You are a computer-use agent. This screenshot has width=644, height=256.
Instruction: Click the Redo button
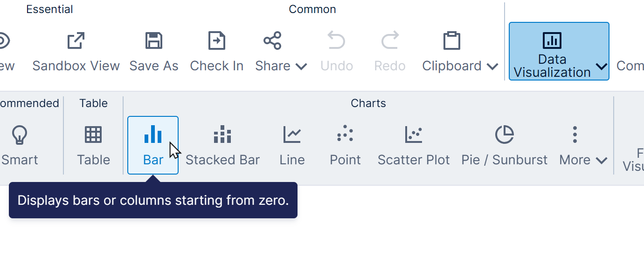coord(389,51)
